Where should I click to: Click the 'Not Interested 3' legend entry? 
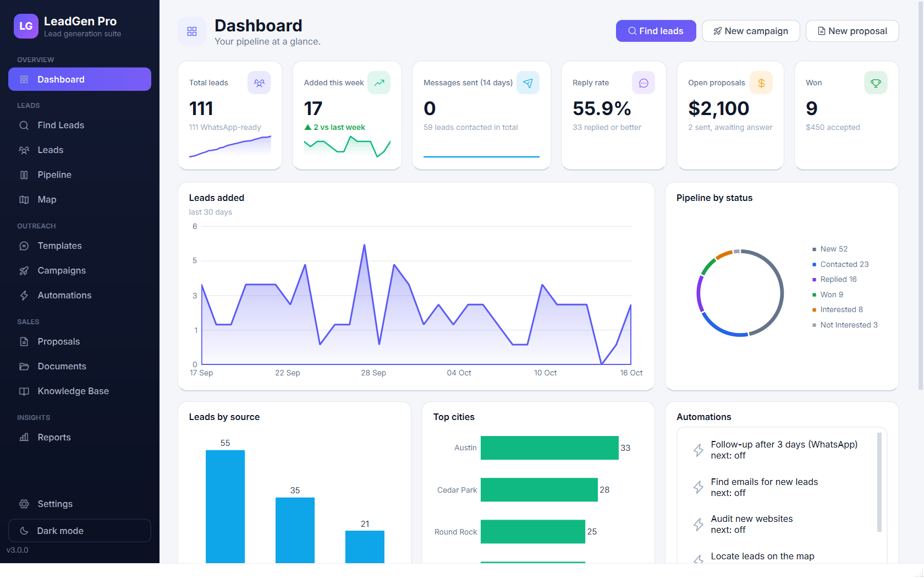click(845, 325)
